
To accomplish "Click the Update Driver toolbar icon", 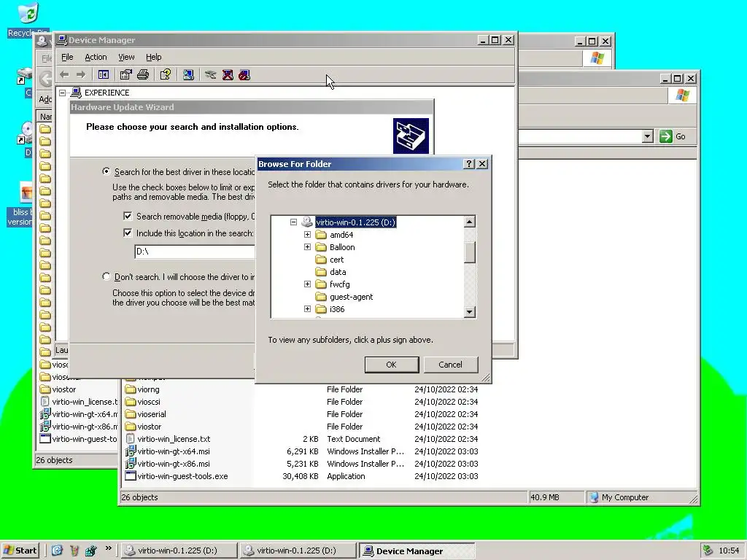I will coord(211,75).
